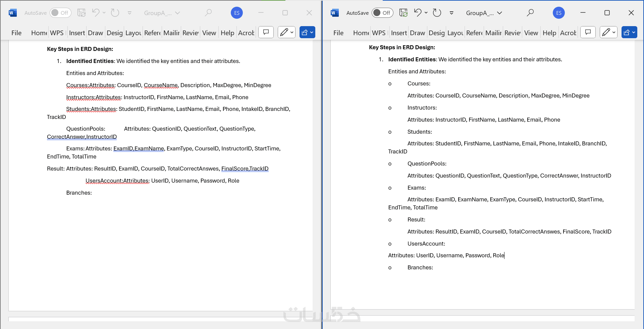
Task: Customize Quick Access Toolbar in right window
Action: (451, 13)
